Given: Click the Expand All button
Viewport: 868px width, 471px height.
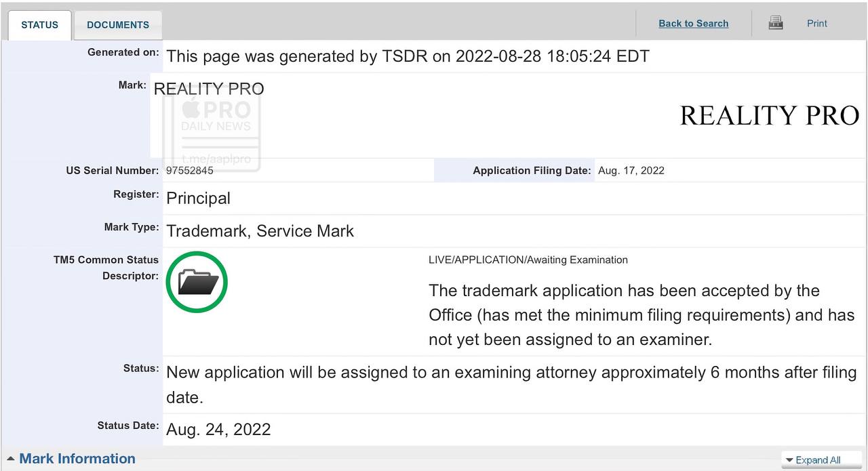Looking at the screenshot, I should pos(812,460).
